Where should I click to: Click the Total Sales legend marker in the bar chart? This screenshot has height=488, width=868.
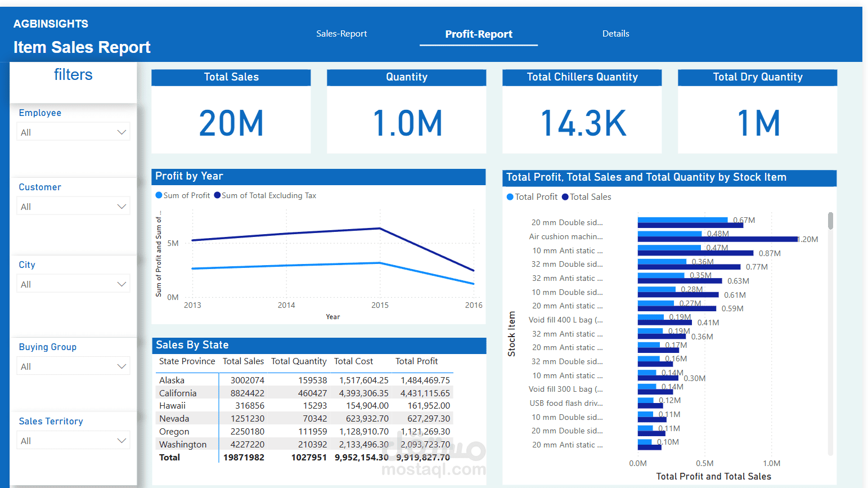pyautogui.click(x=565, y=197)
